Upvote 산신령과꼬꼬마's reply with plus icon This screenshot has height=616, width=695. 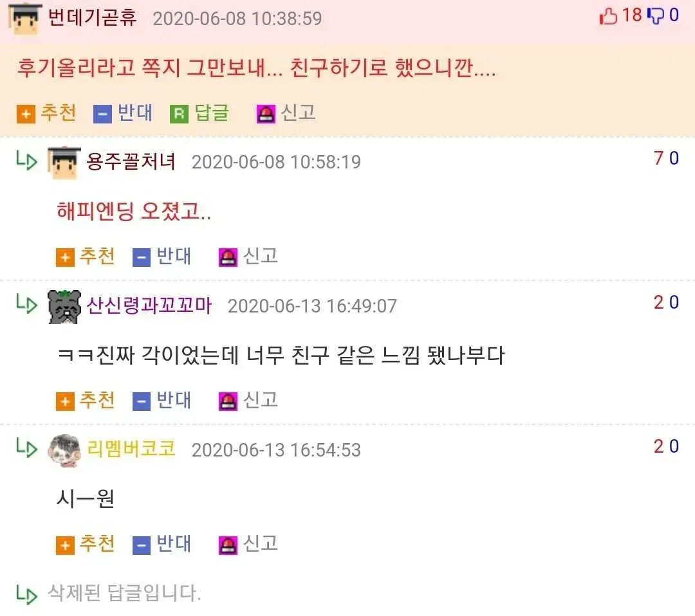click(65, 401)
